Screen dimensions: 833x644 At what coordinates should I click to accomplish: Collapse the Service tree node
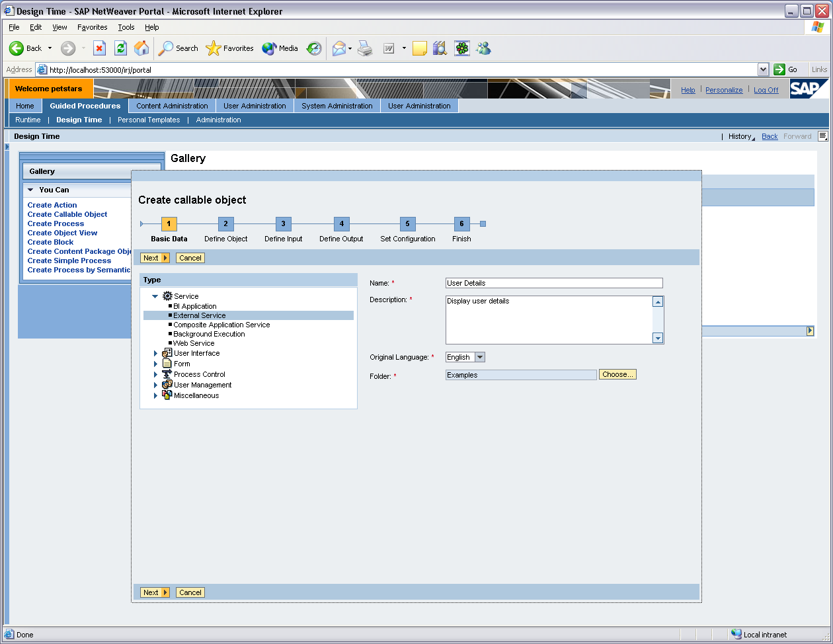(155, 297)
